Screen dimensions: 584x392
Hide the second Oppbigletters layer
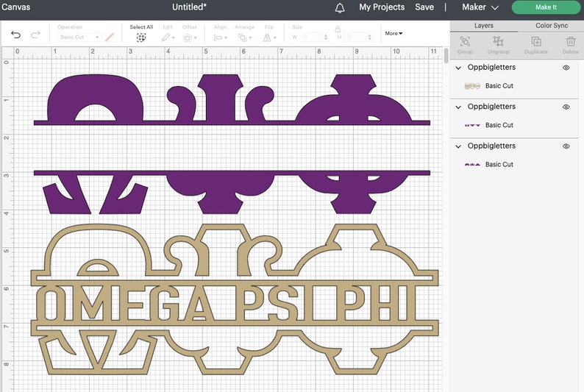tap(566, 107)
